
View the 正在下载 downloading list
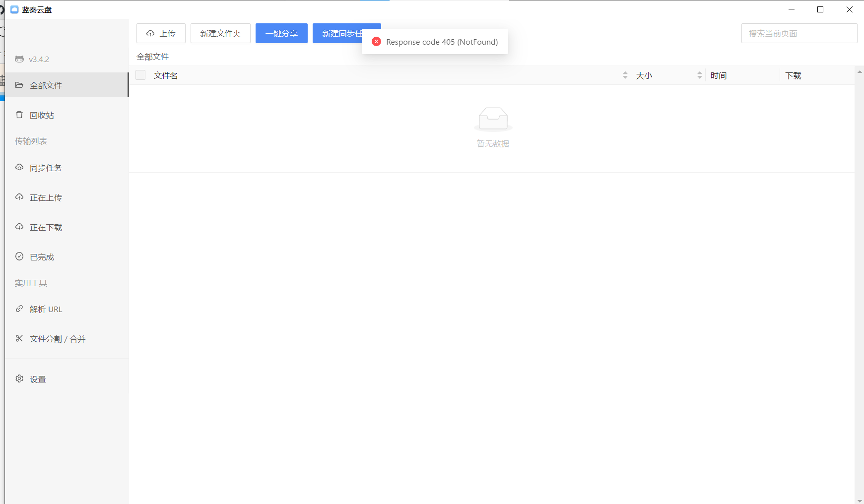[45, 227]
